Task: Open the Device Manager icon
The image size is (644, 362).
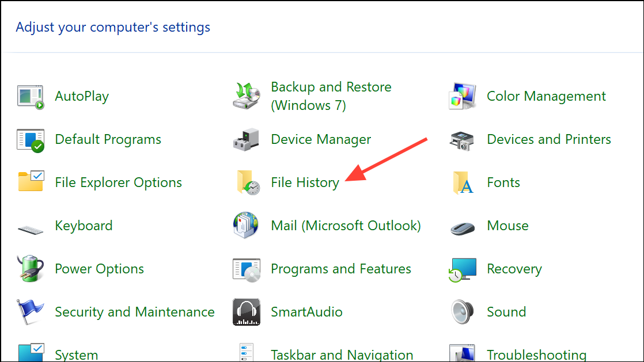Action: point(247,140)
